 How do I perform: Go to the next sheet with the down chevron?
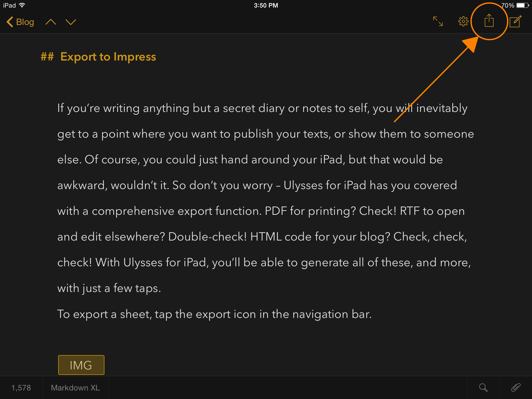pos(71,22)
